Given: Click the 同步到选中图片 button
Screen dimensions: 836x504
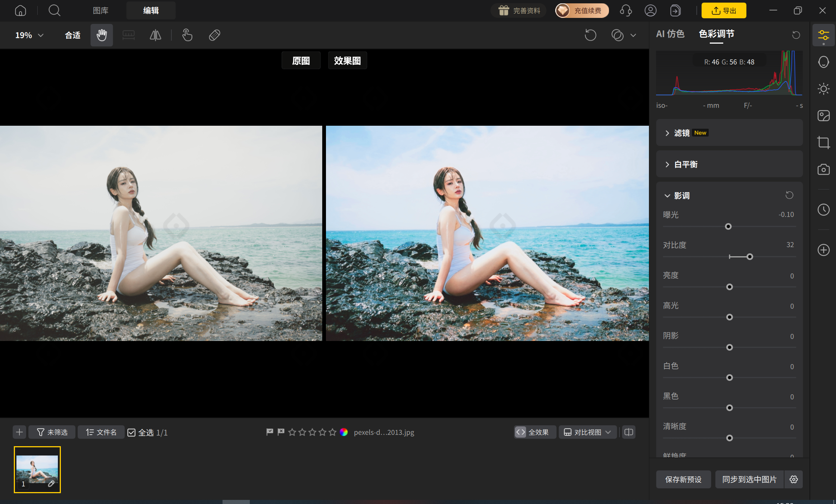Looking at the screenshot, I should [749, 479].
